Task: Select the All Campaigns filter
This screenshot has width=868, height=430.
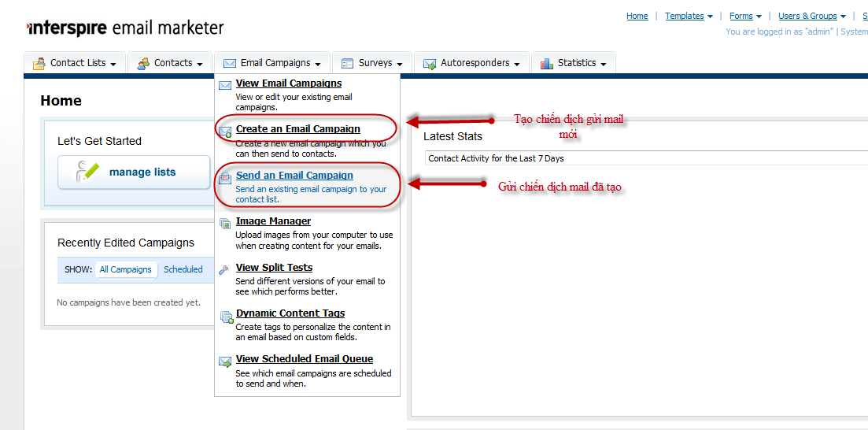Action: tap(125, 269)
